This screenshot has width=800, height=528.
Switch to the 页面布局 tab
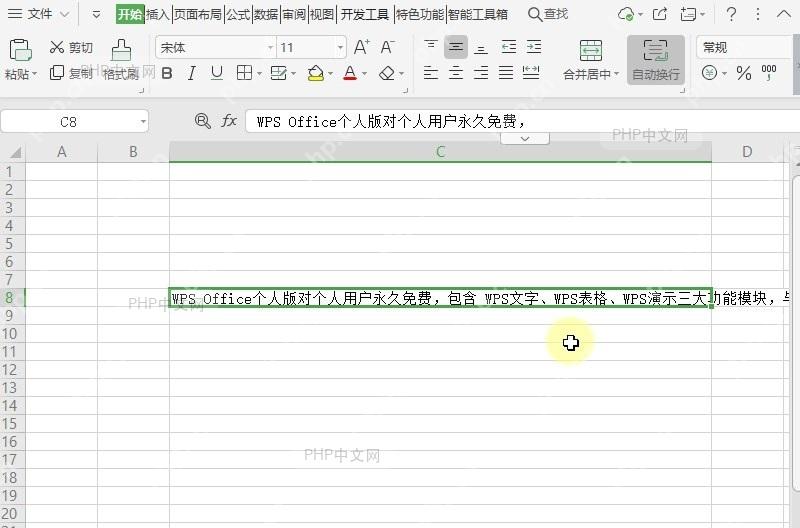pos(198,14)
